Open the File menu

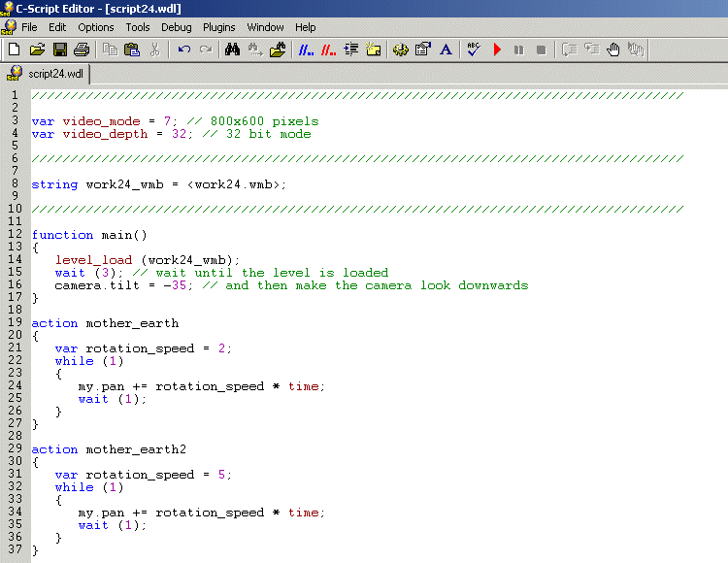(29, 27)
